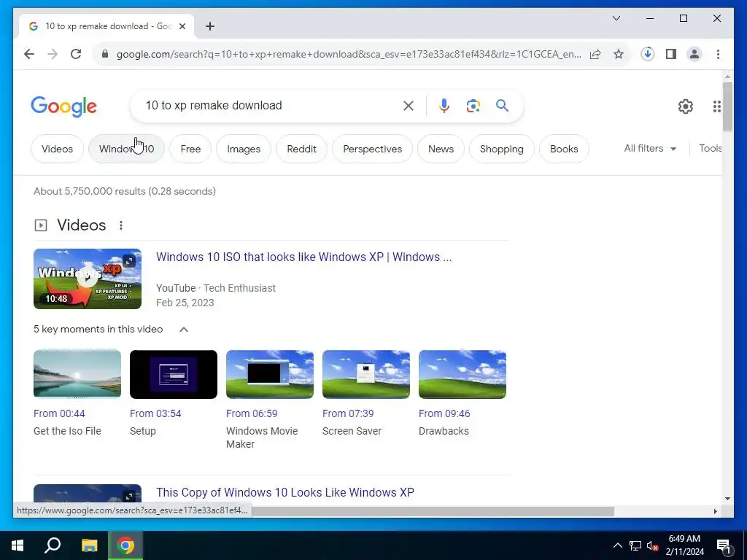747x560 pixels.
Task: Apply the Free filter chip
Action: pos(190,149)
